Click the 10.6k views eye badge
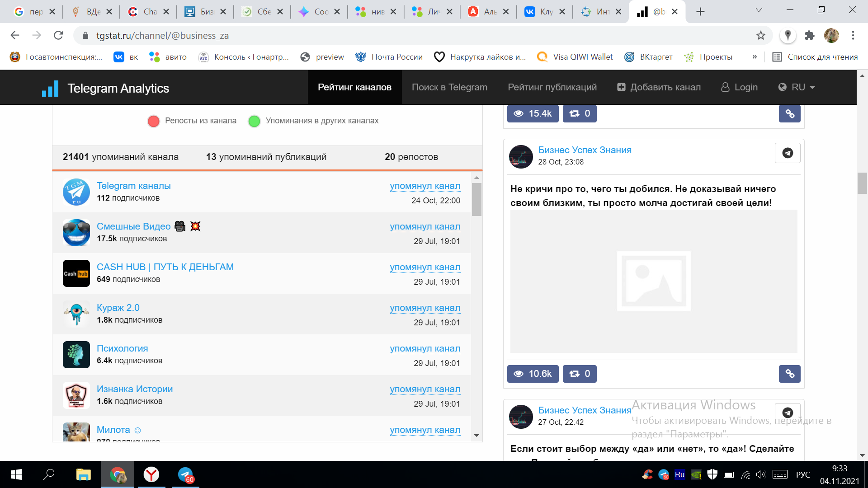 click(x=533, y=374)
